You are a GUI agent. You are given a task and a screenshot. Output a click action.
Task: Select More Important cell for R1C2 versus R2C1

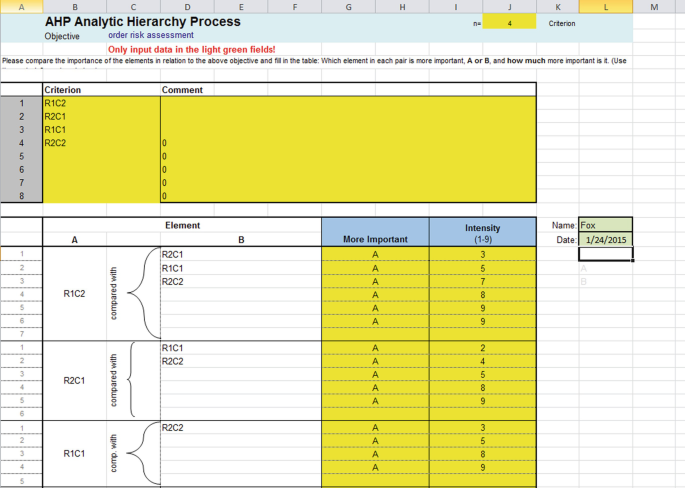[374, 255]
